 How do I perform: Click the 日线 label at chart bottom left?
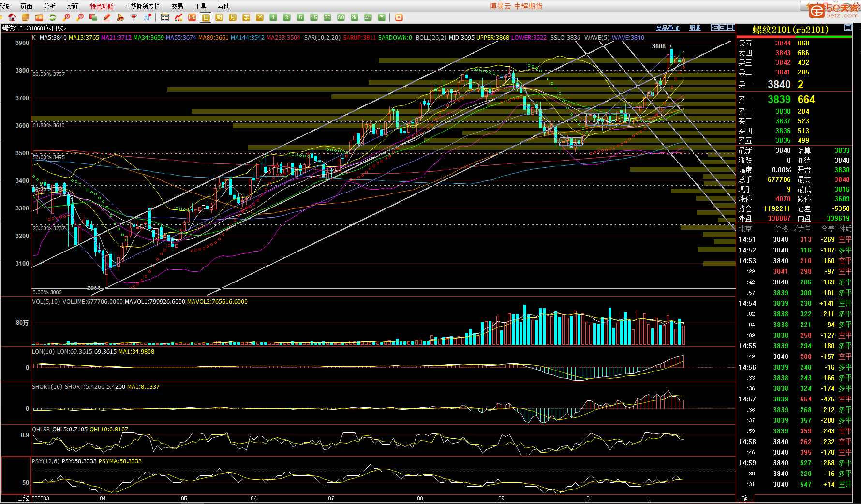click(x=23, y=498)
